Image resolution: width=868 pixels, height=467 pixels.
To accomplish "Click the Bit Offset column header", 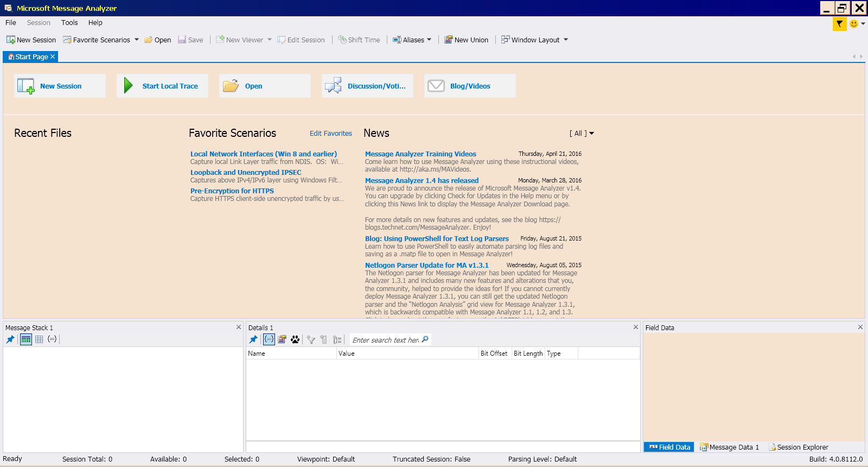I will pos(494,354).
